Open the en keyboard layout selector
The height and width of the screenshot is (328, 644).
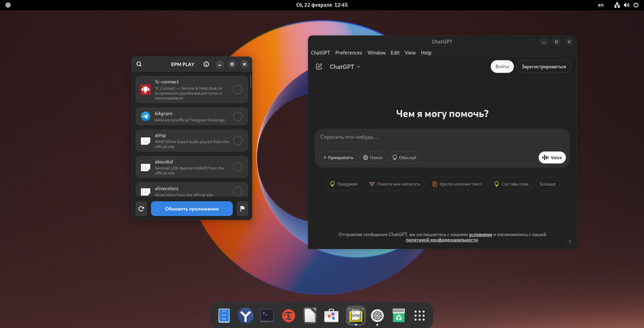pyautogui.click(x=601, y=5)
